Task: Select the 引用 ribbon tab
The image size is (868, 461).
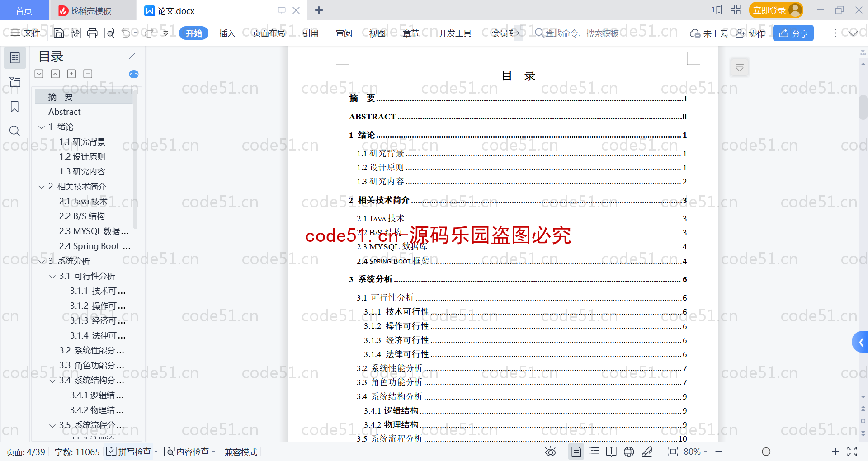Action: point(311,33)
